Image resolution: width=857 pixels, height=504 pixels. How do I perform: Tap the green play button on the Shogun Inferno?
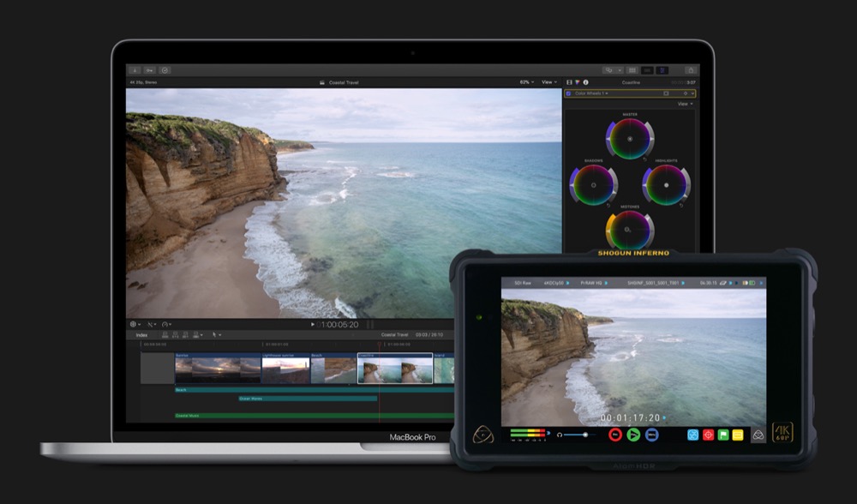[632, 435]
